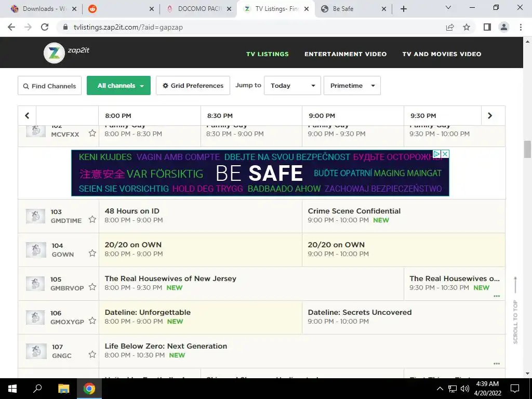Favorite channel 105 GMBRVOP with star
This screenshot has width=532, height=399.
(92, 287)
